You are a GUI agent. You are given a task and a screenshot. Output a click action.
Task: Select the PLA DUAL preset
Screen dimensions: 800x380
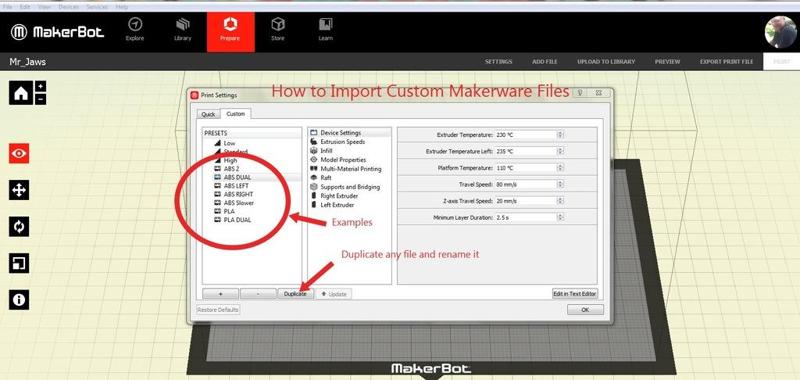pyautogui.click(x=238, y=220)
